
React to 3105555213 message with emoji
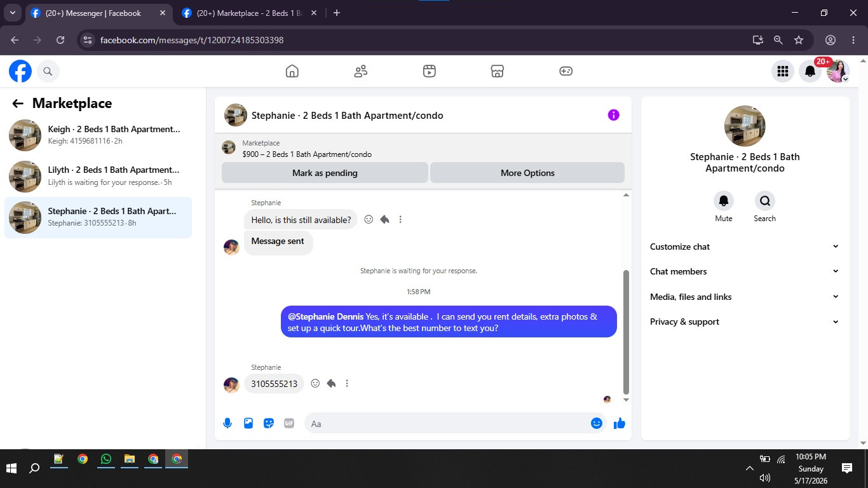point(315,383)
